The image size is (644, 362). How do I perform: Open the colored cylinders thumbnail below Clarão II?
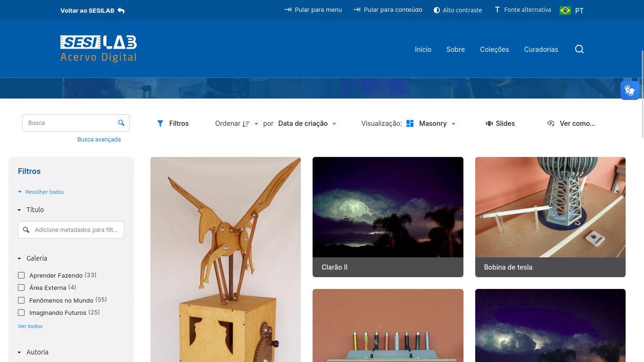point(388,325)
